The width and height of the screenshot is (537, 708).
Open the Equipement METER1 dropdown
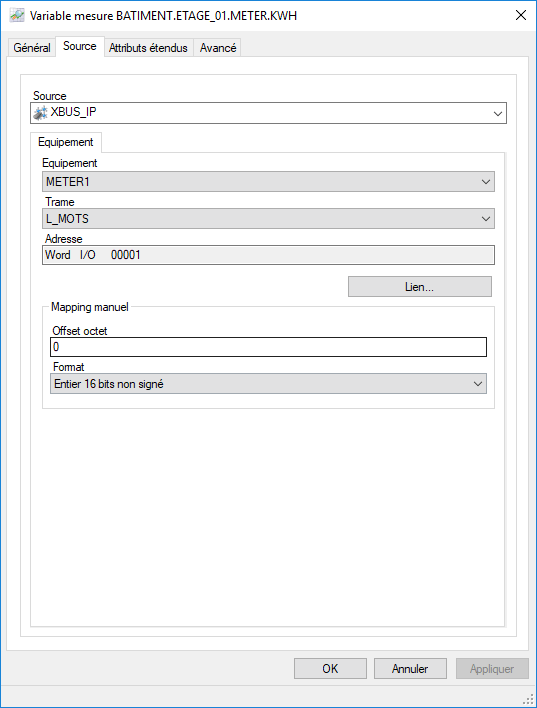click(x=268, y=182)
